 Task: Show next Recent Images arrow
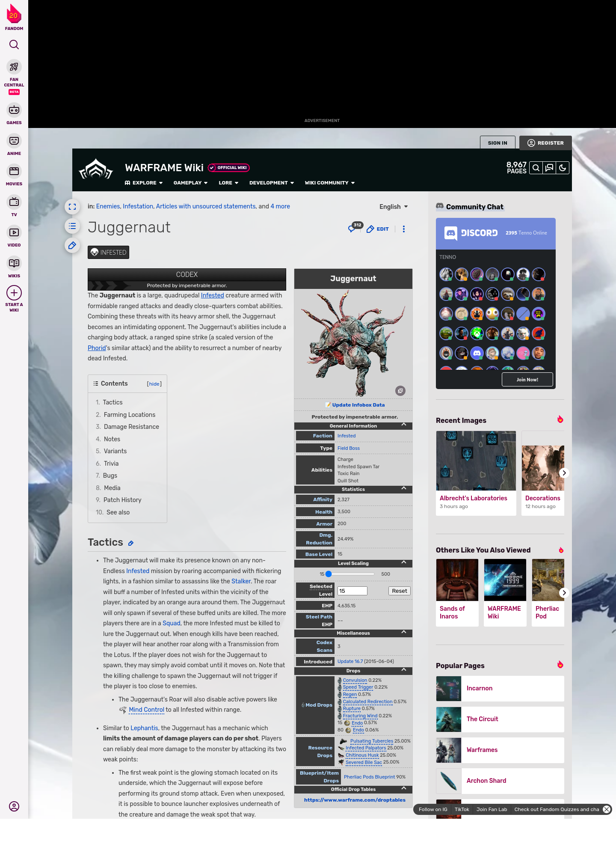564,473
